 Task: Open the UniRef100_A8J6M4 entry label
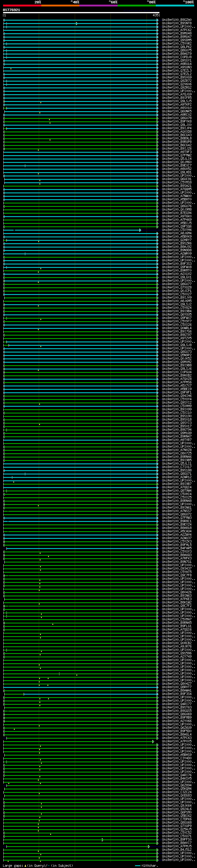coord(176,233)
